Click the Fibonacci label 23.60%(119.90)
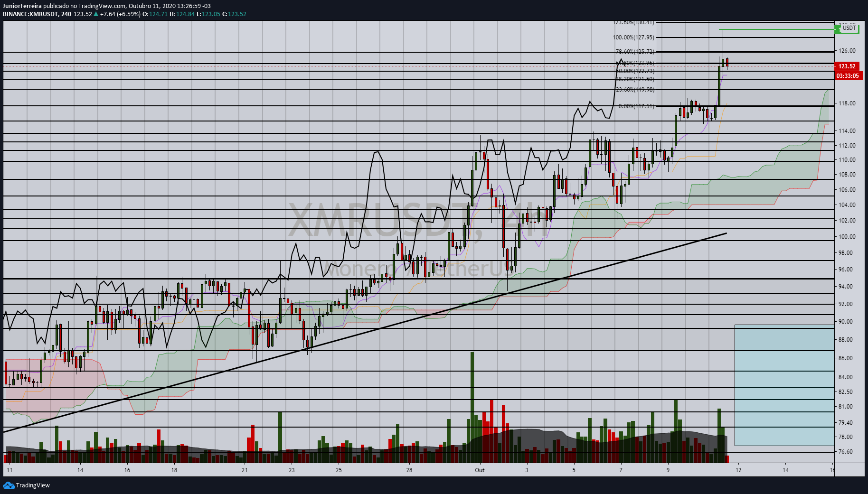 click(x=635, y=90)
